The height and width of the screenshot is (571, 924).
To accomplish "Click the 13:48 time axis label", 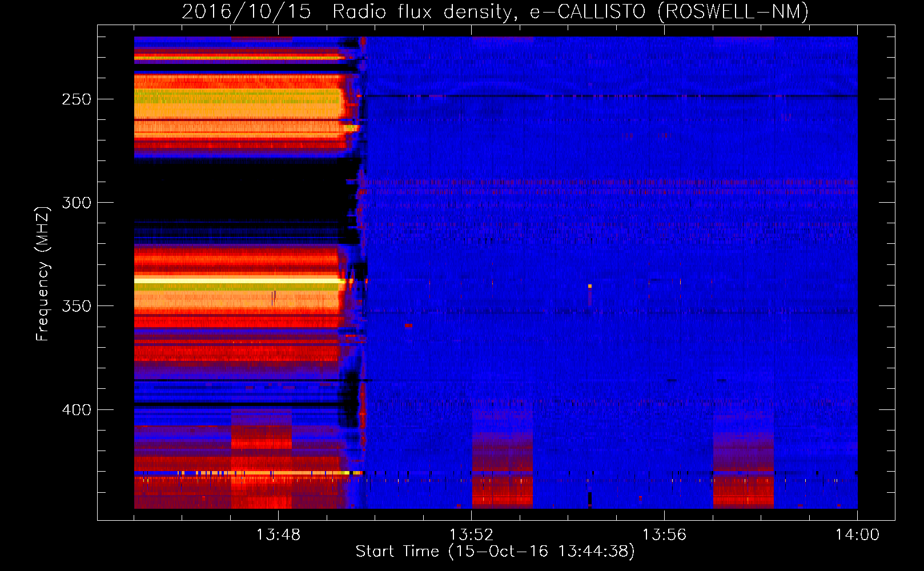I will (x=278, y=535).
